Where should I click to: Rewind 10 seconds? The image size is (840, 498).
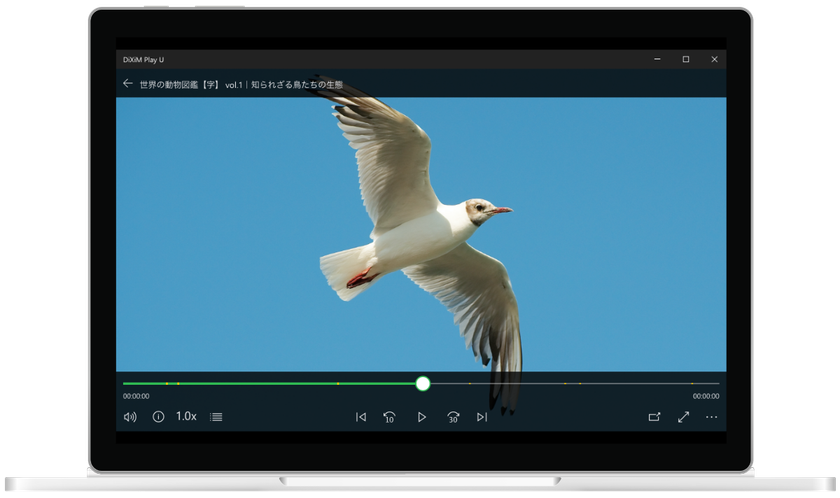tap(389, 417)
